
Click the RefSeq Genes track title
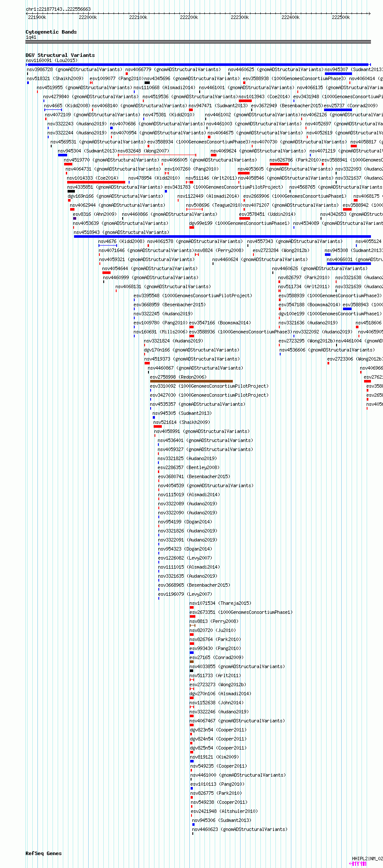coord(43,853)
